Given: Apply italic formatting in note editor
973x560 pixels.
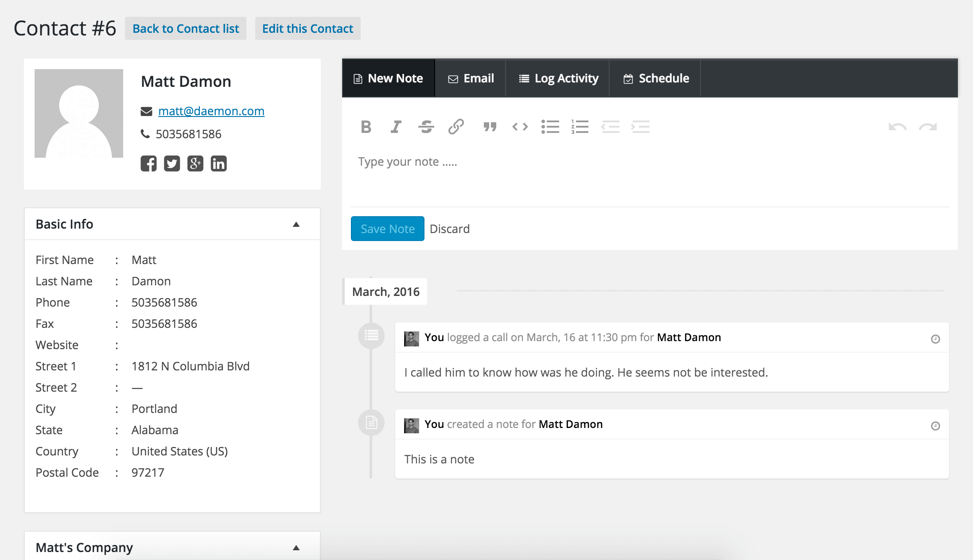Looking at the screenshot, I should [x=396, y=127].
